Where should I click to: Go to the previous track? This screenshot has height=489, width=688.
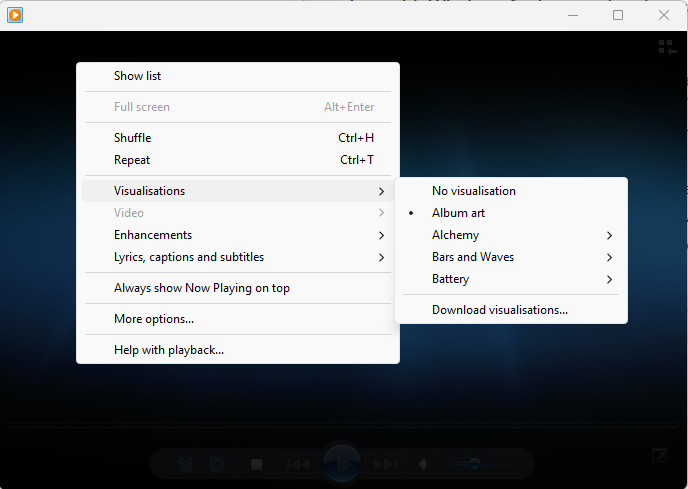pos(298,464)
